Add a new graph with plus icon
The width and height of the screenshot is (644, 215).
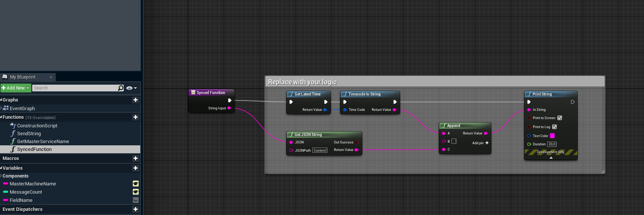point(135,100)
